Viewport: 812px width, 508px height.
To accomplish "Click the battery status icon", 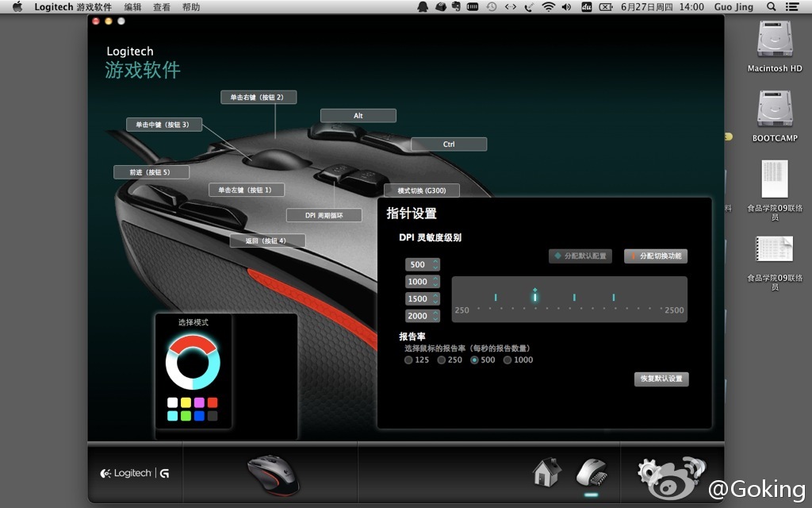I will [x=605, y=6].
